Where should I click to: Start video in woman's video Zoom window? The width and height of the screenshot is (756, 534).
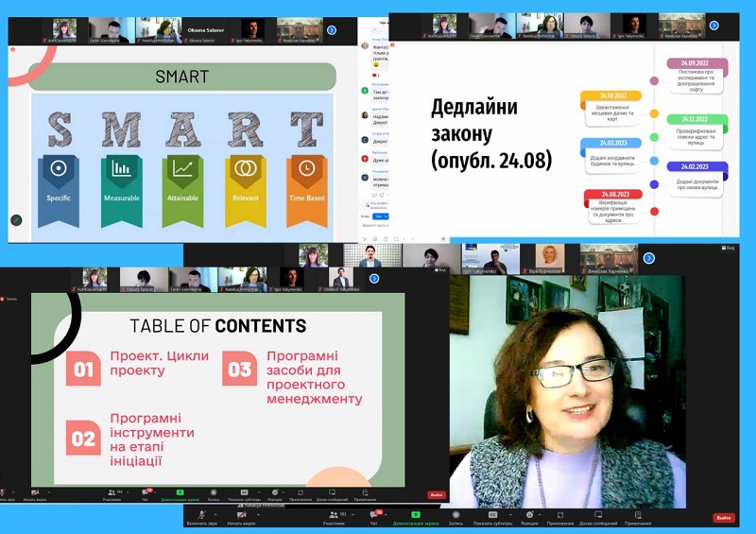[241, 517]
